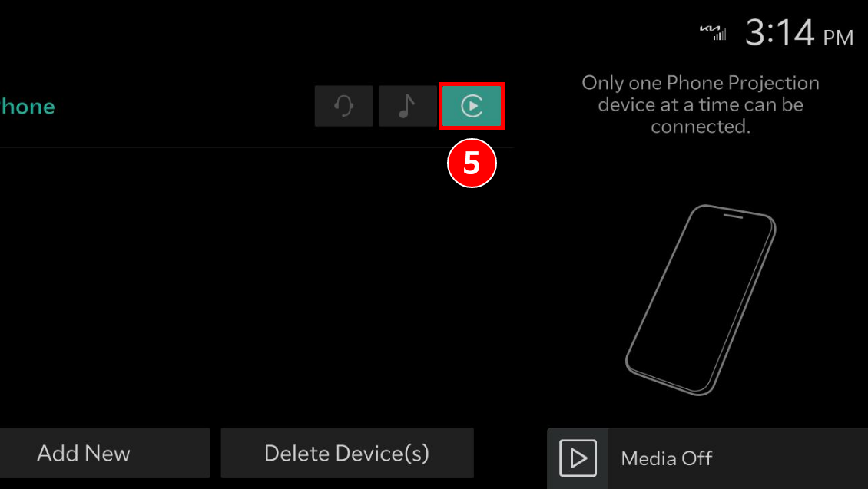Tap the PM indicator next to the time
Viewport: 868px width, 489px height.
click(x=838, y=38)
